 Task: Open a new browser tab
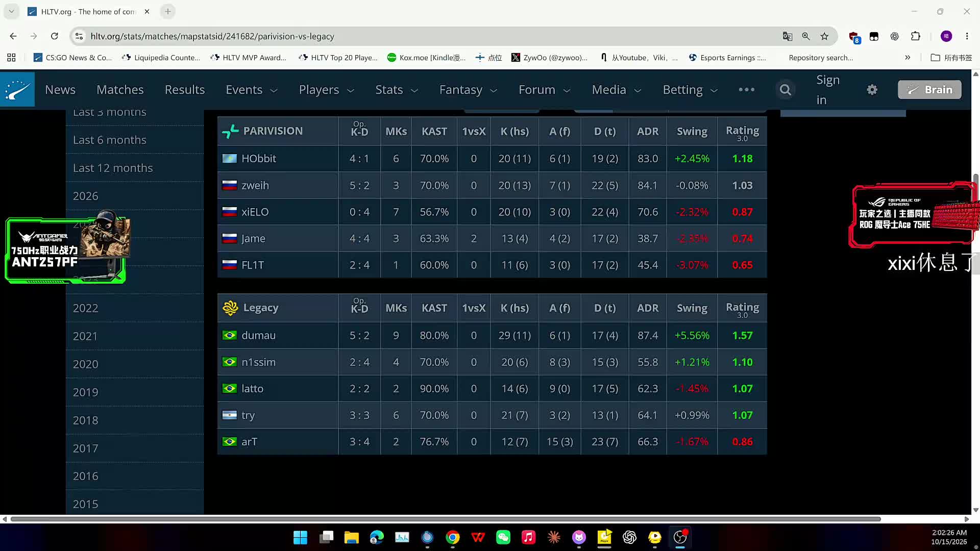pos(168,11)
